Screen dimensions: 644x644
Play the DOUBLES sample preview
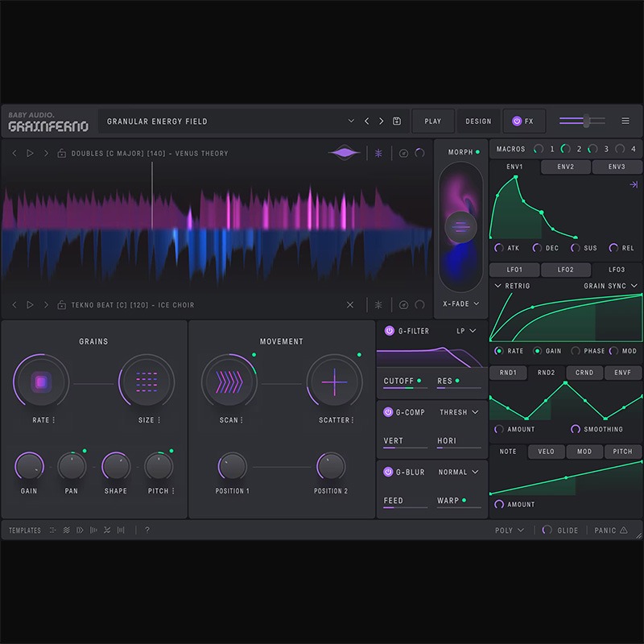click(30, 153)
